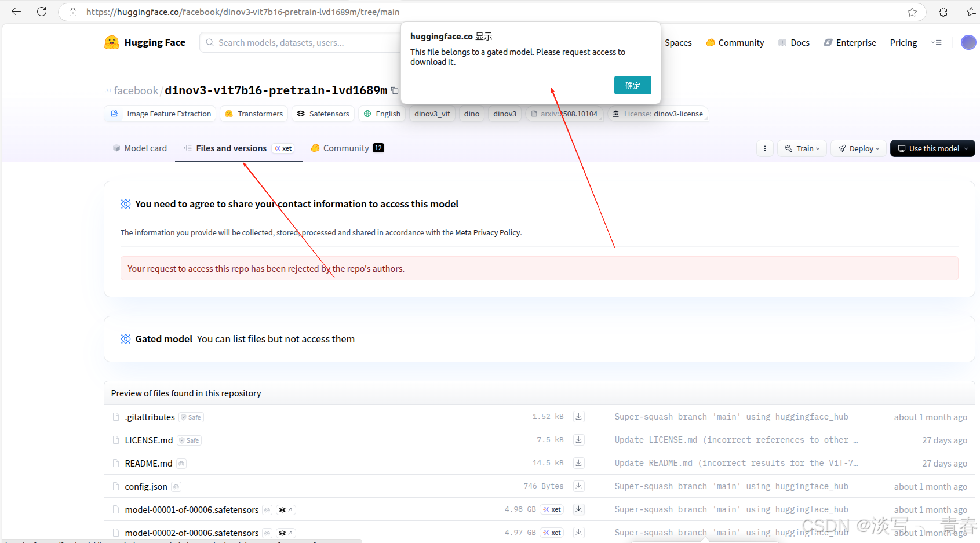Click the Safe badge next to .gitattributes
Screen dimensions: 980x543
click(x=191, y=417)
